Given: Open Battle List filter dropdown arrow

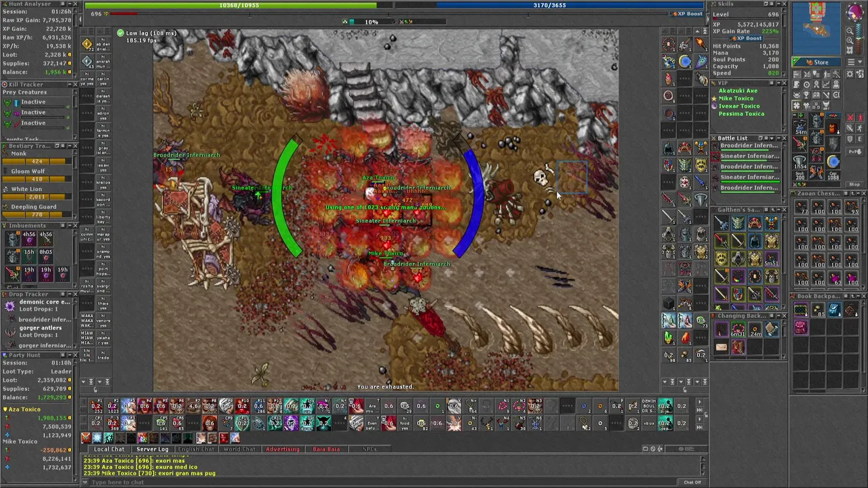Looking at the screenshot, I should 772,138.
